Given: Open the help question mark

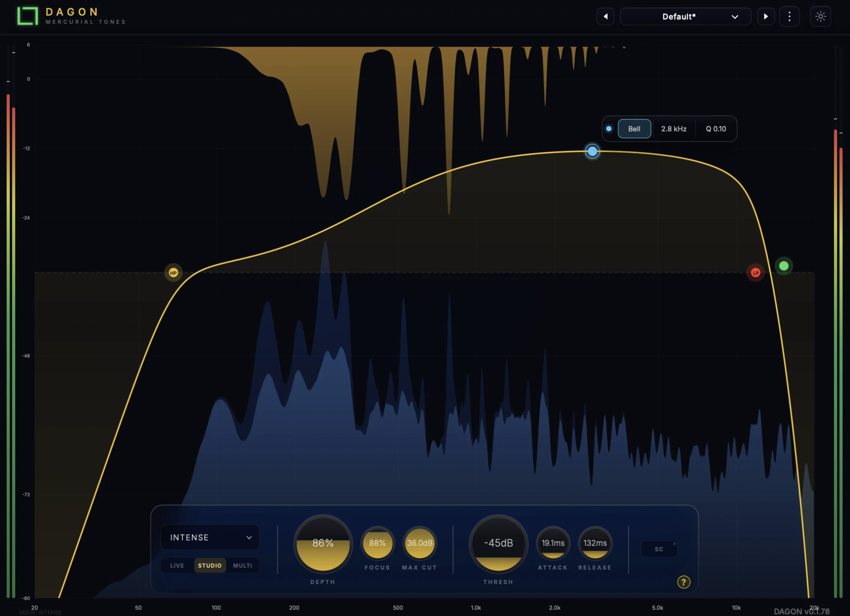Looking at the screenshot, I should click(x=684, y=582).
